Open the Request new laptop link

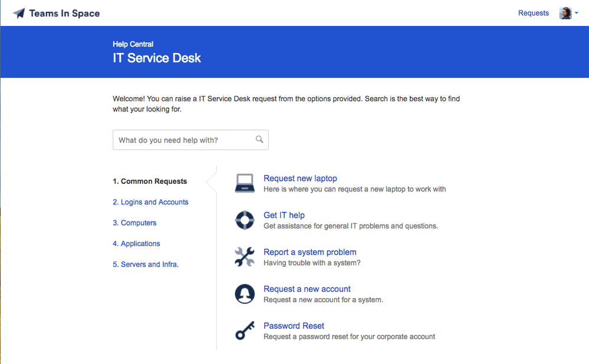300,178
